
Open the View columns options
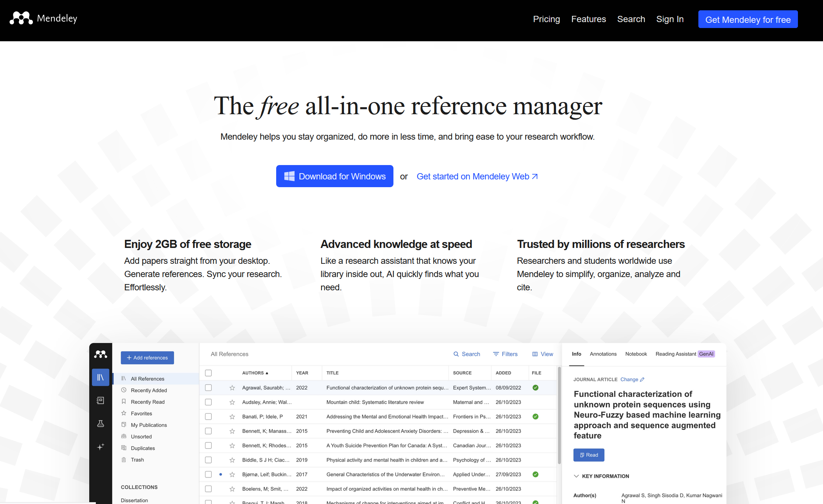click(x=542, y=354)
